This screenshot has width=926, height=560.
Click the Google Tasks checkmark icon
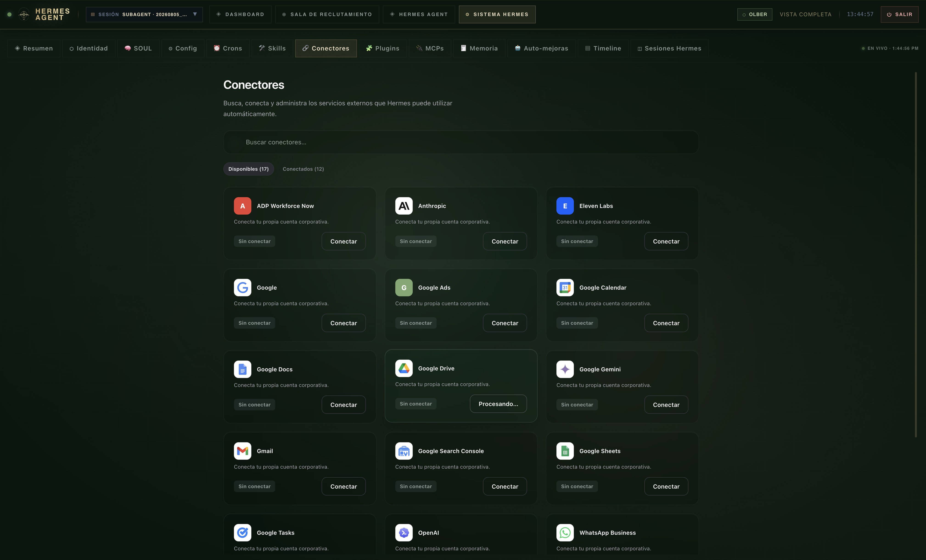[x=242, y=532]
